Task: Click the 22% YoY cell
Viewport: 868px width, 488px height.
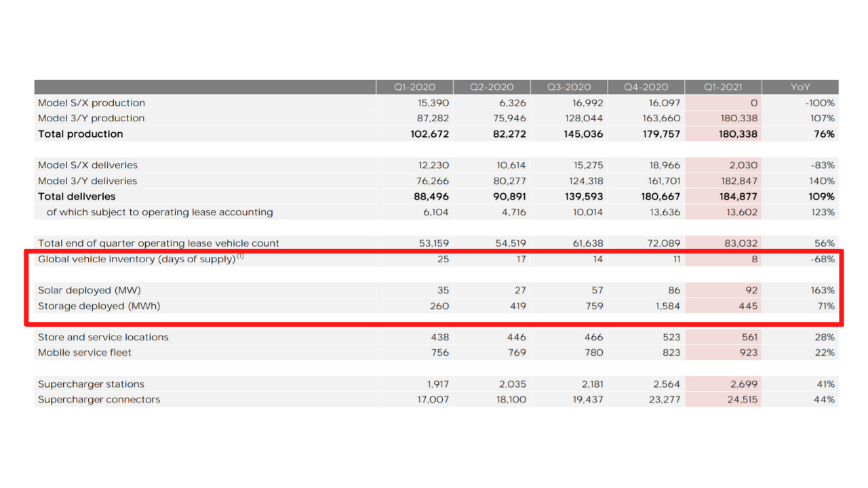Action: 825,352
